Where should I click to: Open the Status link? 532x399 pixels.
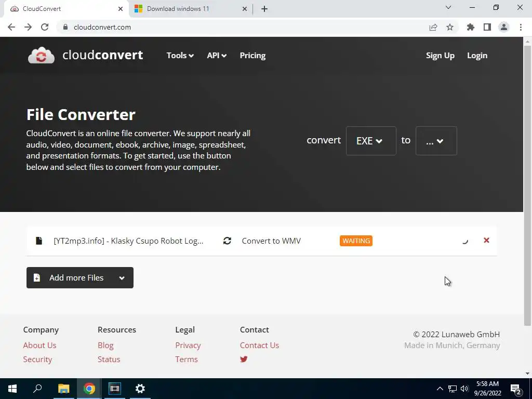point(109,359)
